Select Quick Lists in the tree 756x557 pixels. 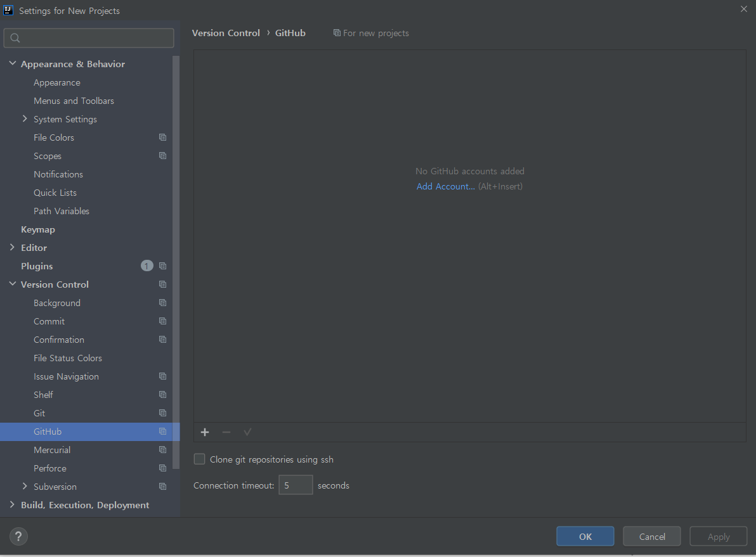[x=55, y=193]
